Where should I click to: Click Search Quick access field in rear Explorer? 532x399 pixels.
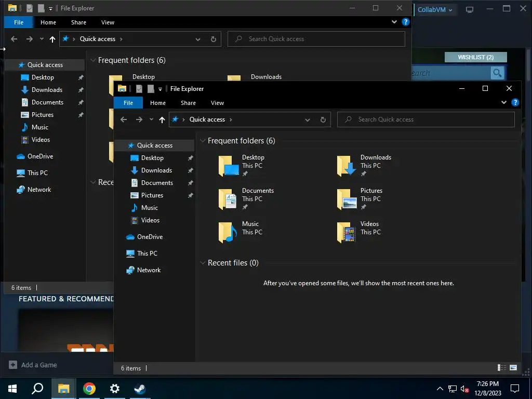(316, 39)
